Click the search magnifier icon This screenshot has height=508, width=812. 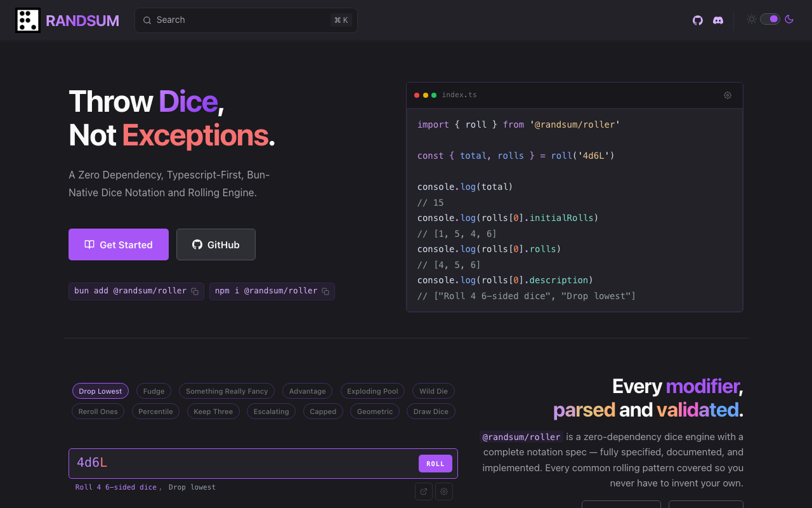[147, 20]
